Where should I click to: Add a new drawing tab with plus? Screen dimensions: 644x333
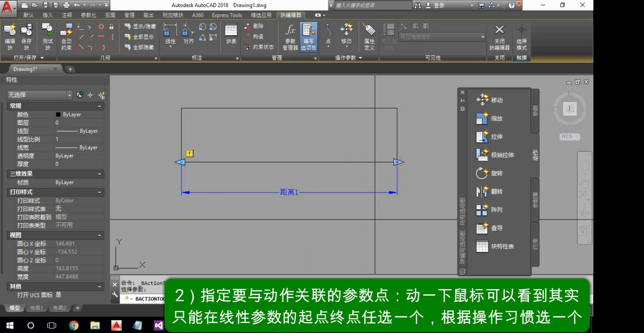coord(70,69)
